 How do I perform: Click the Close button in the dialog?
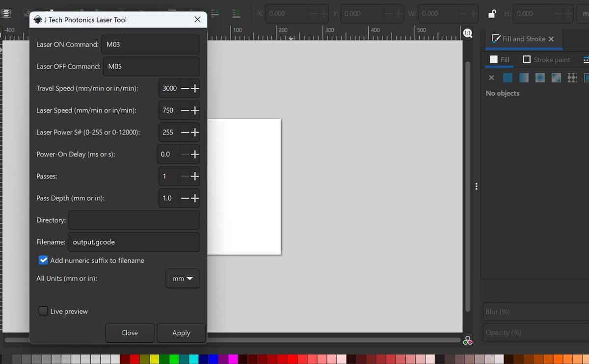(130, 333)
